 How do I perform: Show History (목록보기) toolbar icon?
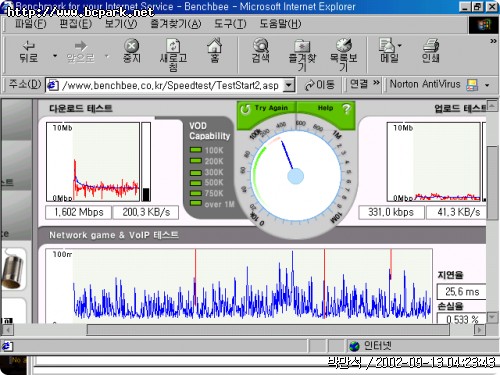(x=344, y=45)
